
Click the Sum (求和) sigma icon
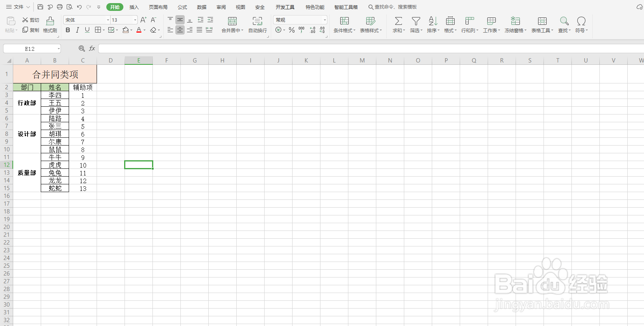click(398, 21)
